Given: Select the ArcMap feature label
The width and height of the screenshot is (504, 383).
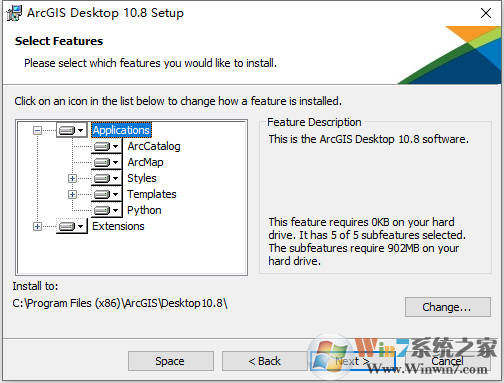Looking at the screenshot, I should pos(145,162).
